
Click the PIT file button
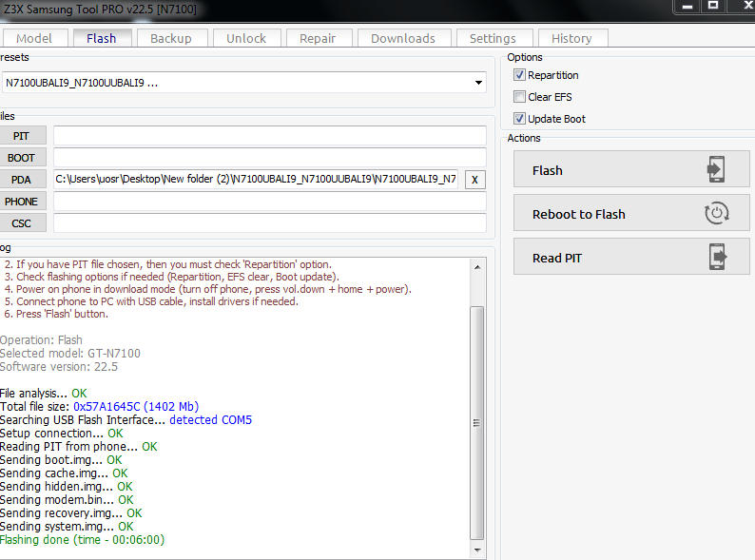click(x=21, y=136)
